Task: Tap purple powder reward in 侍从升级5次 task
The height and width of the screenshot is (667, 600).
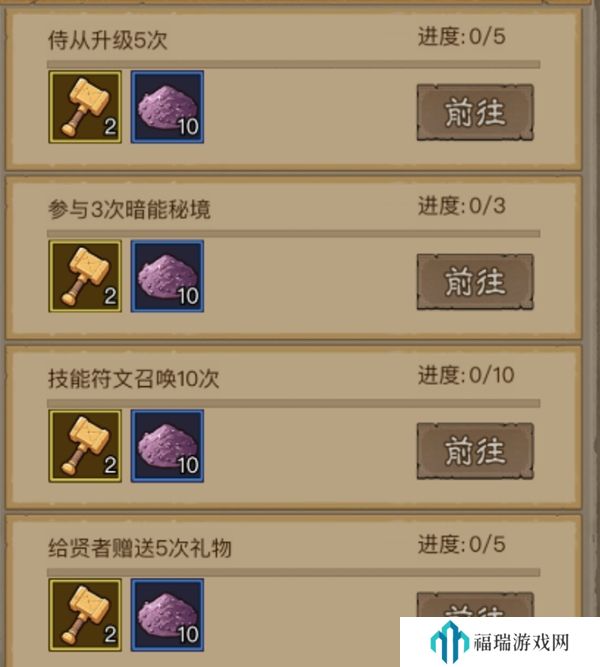Action: (167, 107)
